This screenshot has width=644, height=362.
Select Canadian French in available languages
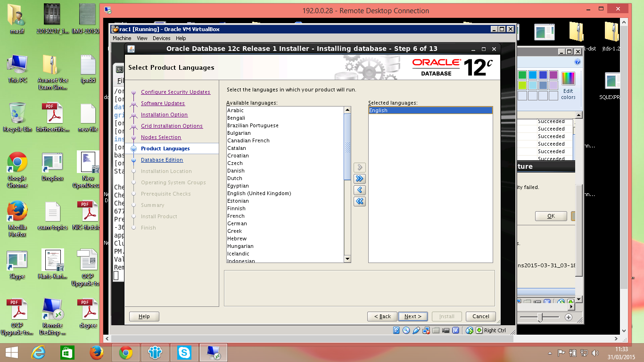[285, 140]
